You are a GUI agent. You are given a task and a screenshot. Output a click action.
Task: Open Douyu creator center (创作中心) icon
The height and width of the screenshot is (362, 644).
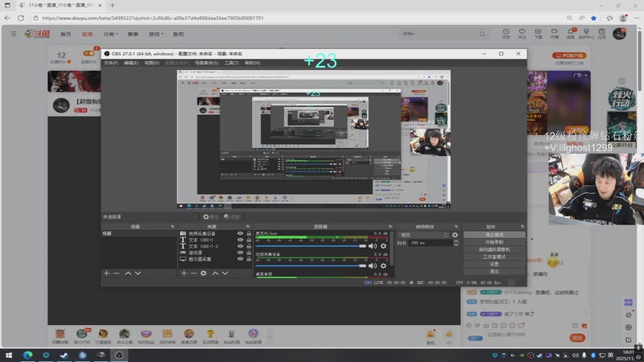587,34
